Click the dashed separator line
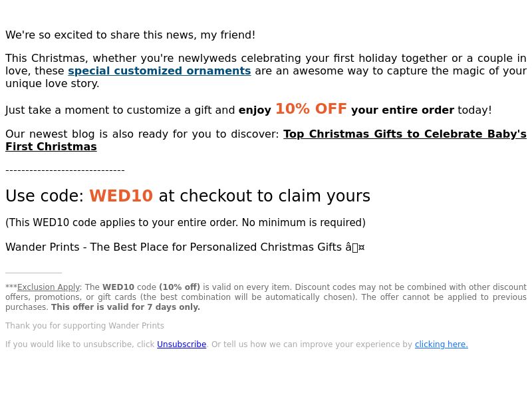Image resolution: width=532 pixels, height=399 pixels. coord(65,170)
